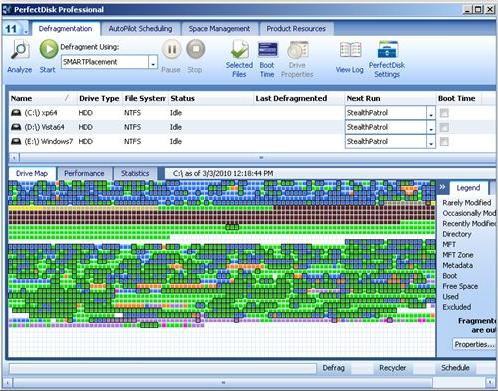This screenshot has width=498, height=391.
Task: Switch to the AutoPilot Scheduling tab
Action: 140,29
